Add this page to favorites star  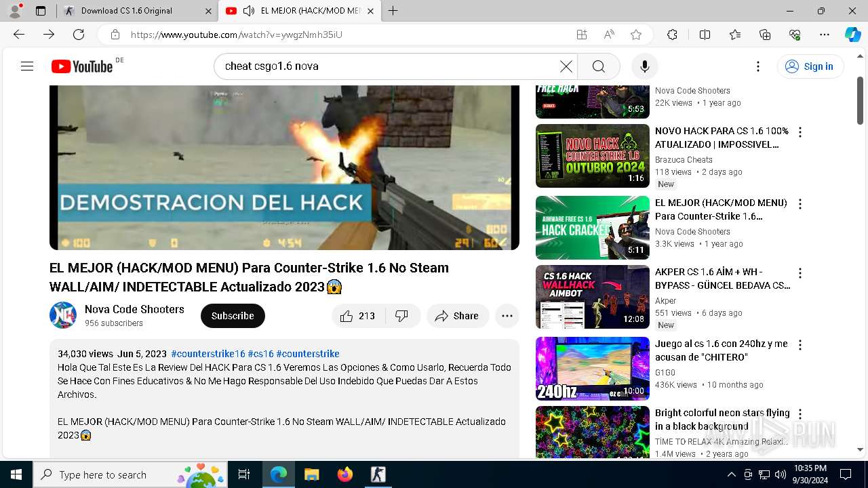pyautogui.click(x=636, y=35)
